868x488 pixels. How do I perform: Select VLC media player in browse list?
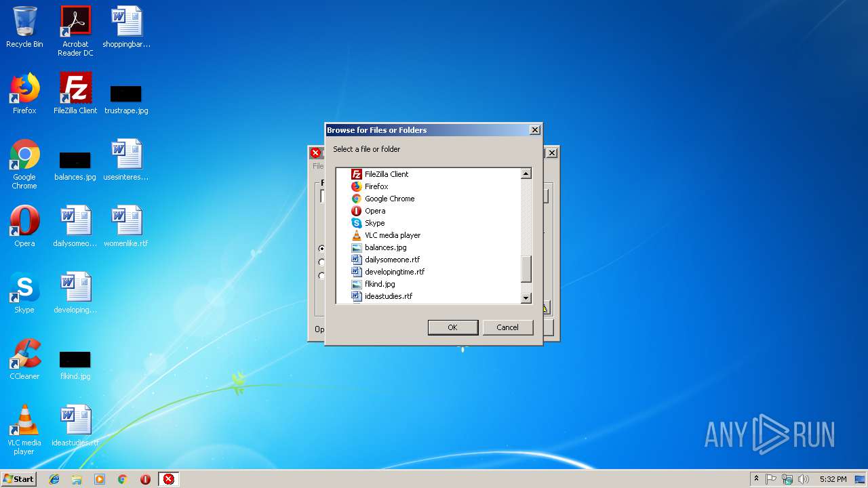[386, 235]
